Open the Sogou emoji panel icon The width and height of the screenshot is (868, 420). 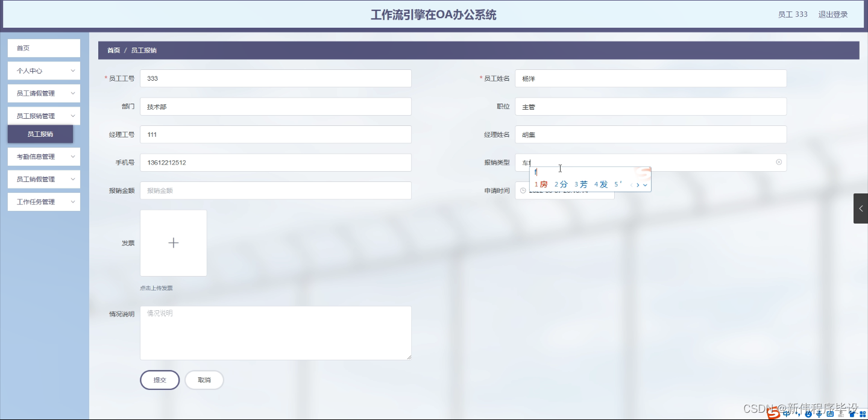click(x=810, y=413)
